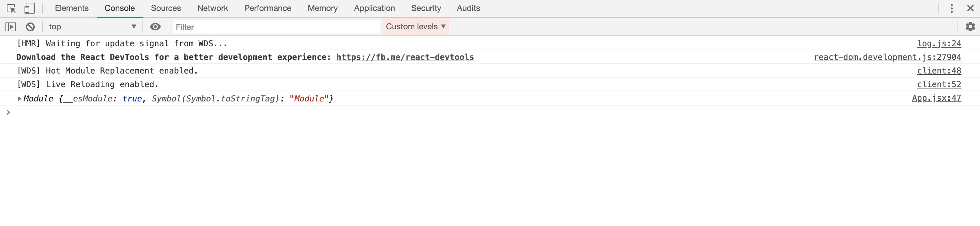Clear the console output
980x226 pixels.
pos(30,27)
